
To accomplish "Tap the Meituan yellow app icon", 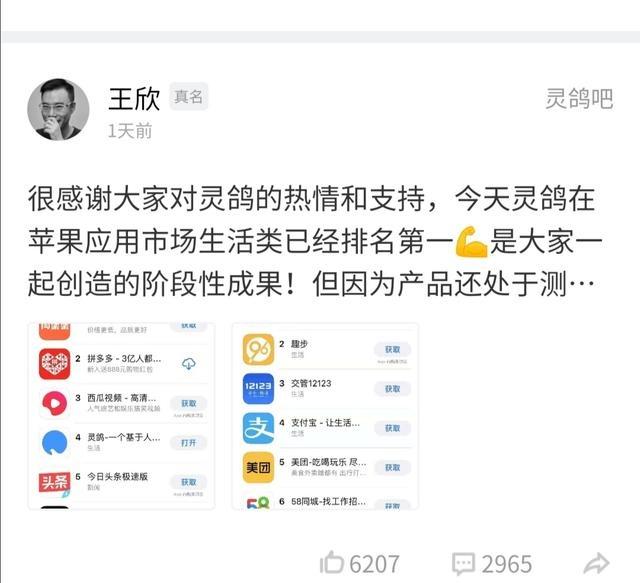I will pyautogui.click(x=258, y=467).
